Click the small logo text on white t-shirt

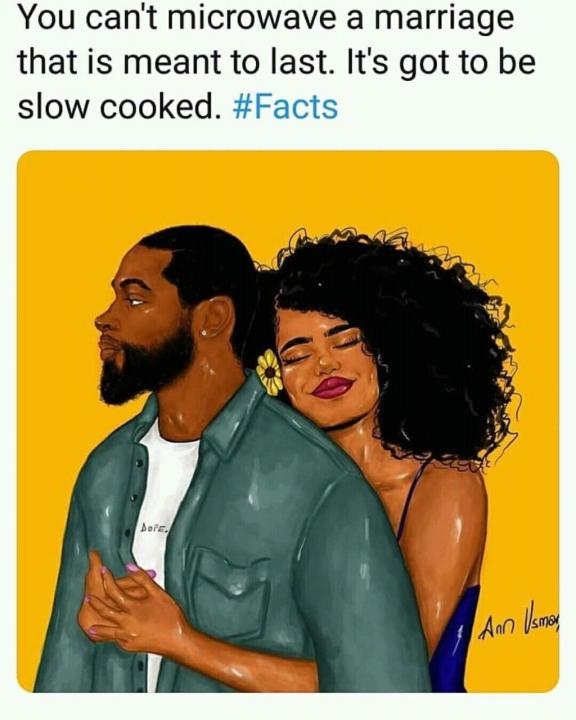tap(153, 526)
